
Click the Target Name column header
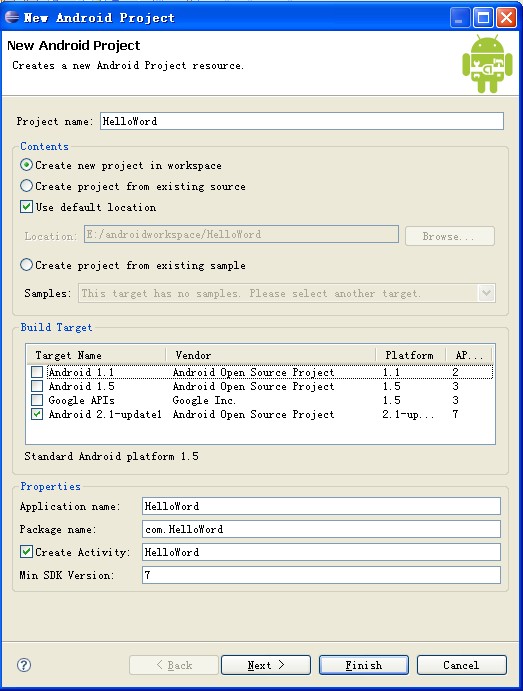click(x=96, y=355)
